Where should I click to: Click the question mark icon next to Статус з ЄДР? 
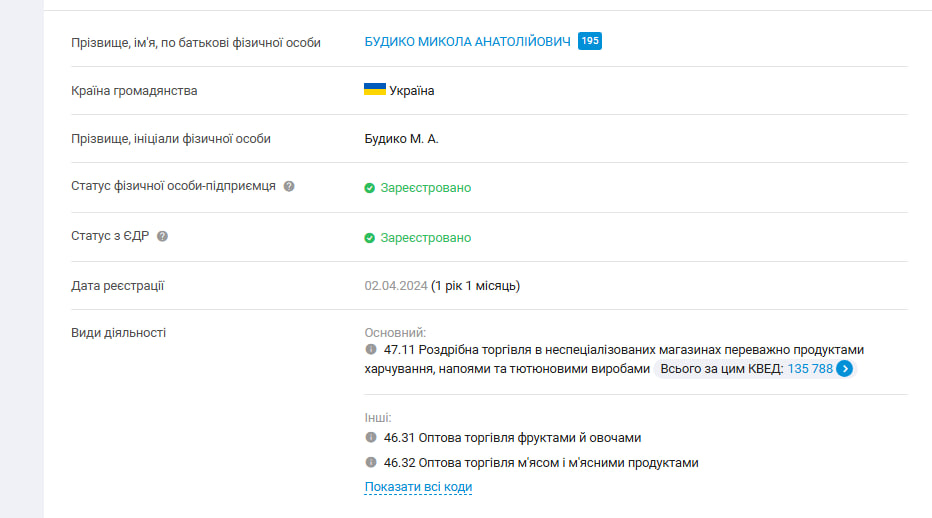click(x=162, y=236)
